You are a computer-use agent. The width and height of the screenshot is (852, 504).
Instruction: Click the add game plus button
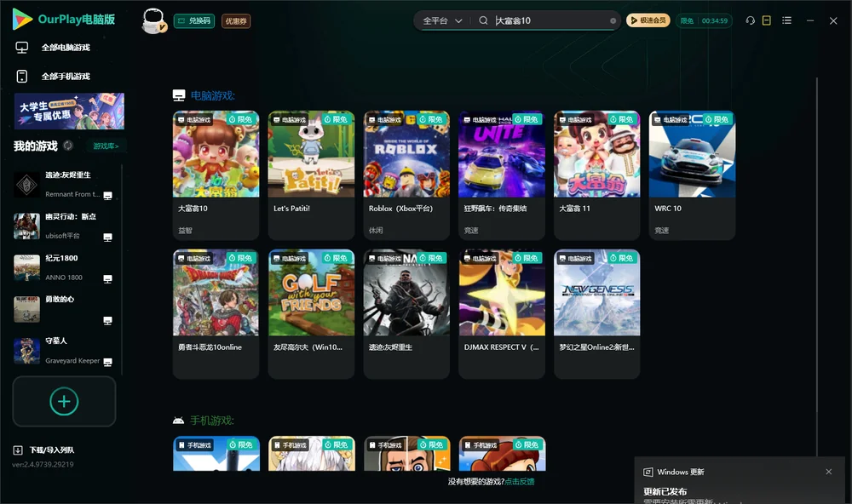64,401
